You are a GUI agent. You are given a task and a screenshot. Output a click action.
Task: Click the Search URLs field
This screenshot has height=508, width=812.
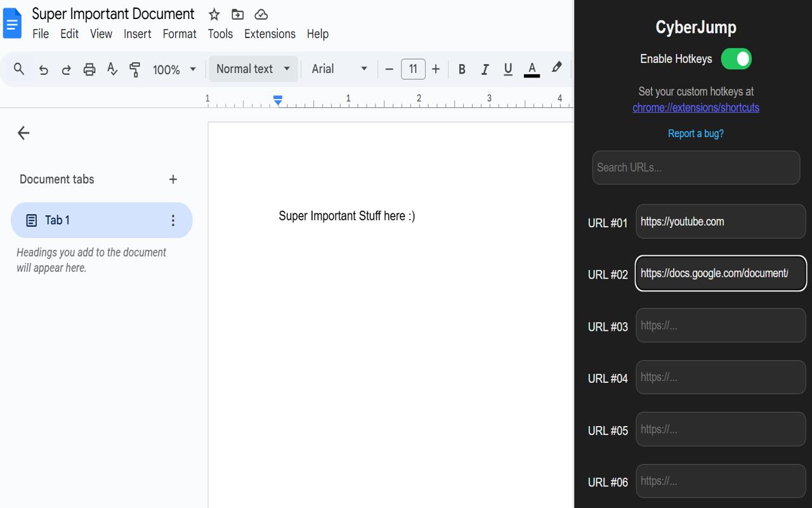696,168
